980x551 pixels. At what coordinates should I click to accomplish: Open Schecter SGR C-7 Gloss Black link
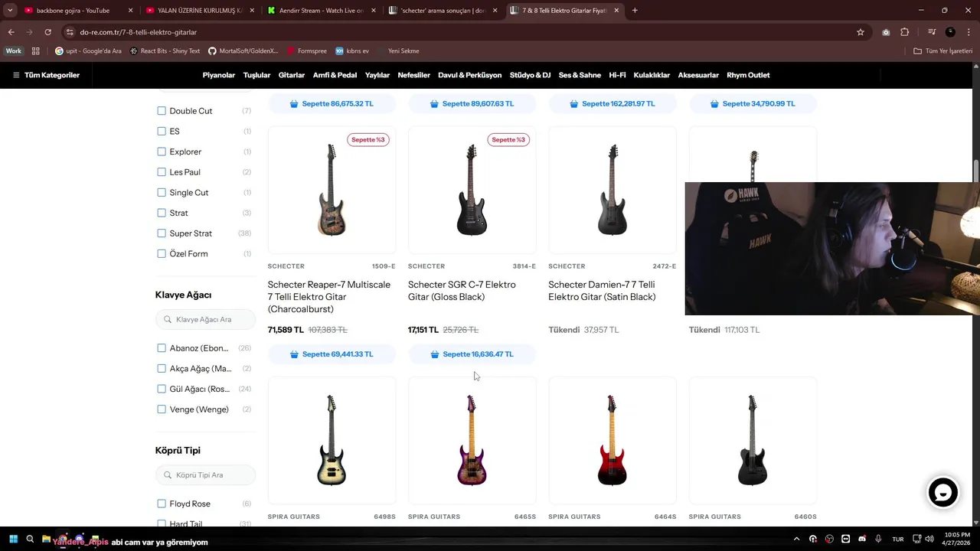[x=462, y=291]
